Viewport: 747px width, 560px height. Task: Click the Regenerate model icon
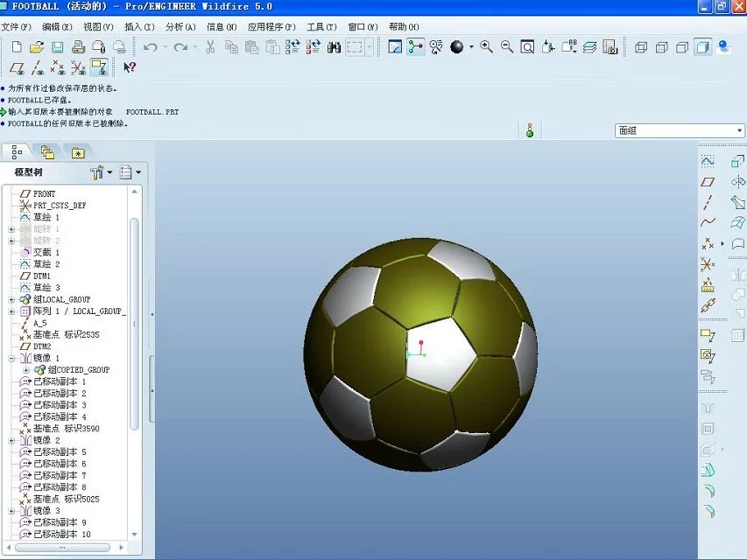click(292, 46)
